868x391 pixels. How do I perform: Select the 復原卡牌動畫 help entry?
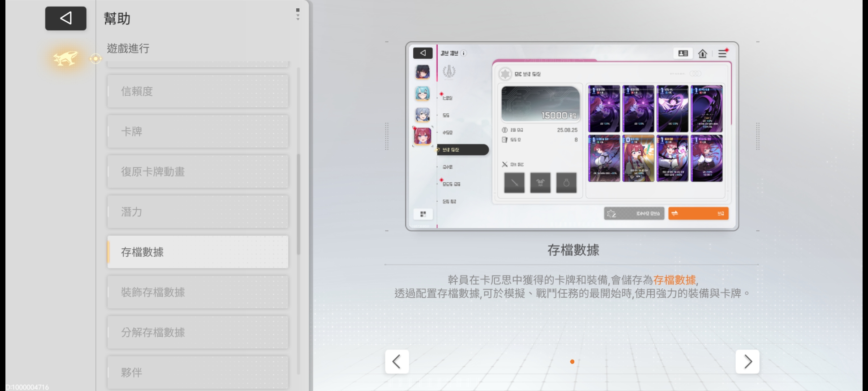[198, 172]
